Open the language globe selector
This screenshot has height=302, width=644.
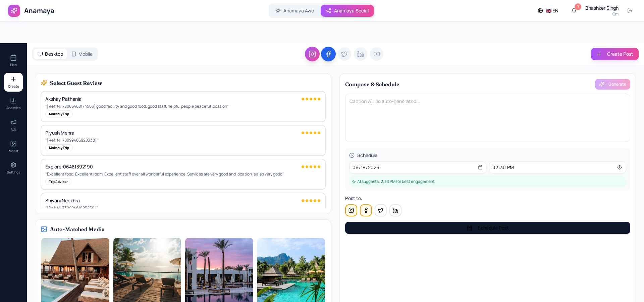[x=548, y=11]
